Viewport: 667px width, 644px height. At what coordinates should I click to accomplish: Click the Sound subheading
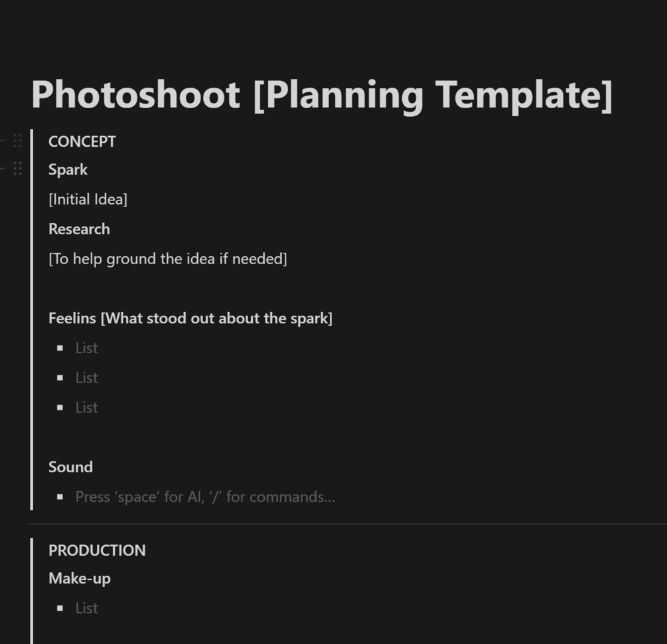[x=70, y=467]
